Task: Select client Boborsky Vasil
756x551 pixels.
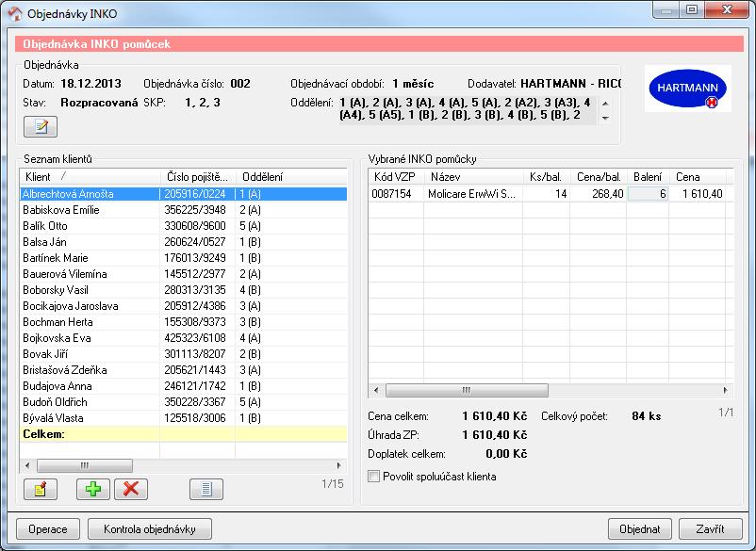Action: tap(183, 290)
